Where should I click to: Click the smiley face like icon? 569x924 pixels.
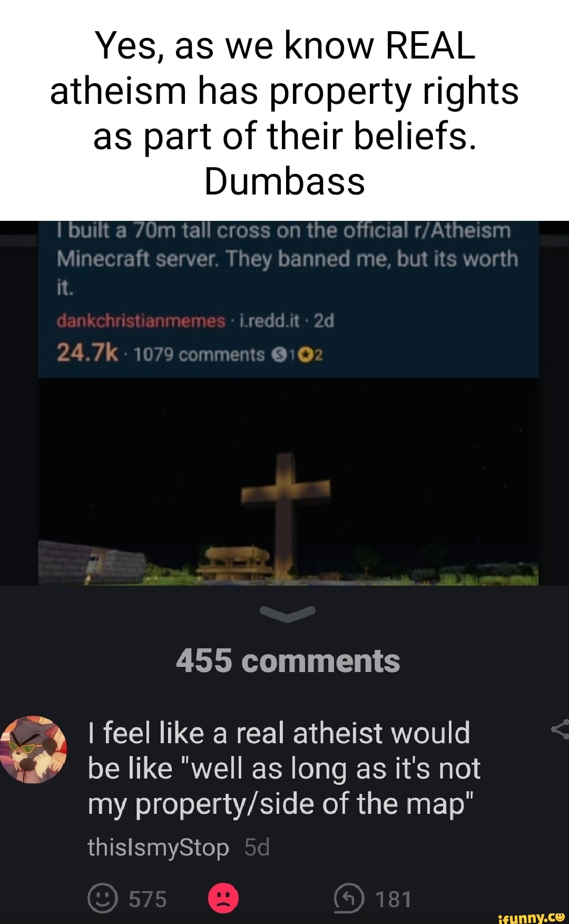click(102, 898)
